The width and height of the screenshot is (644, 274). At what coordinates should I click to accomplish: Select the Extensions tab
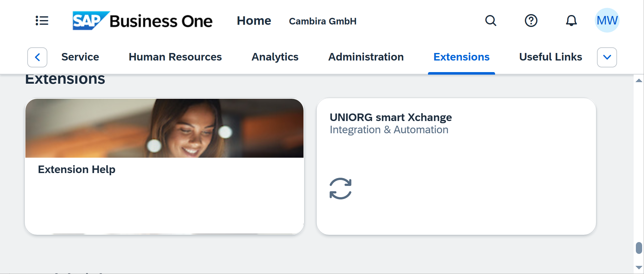click(x=462, y=57)
